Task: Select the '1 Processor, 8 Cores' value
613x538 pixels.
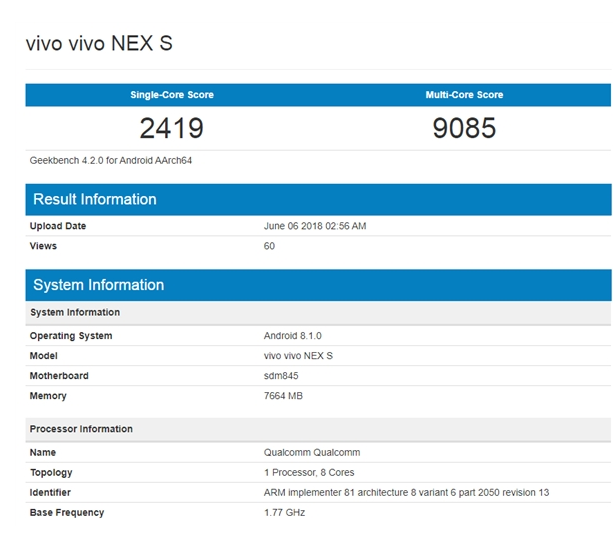Action: pos(309,472)
